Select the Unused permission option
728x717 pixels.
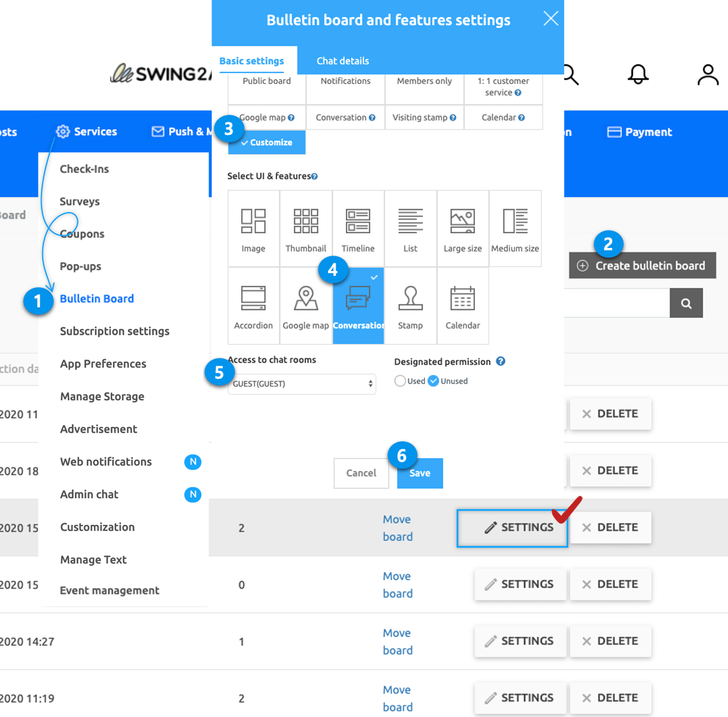coord(434,381)
